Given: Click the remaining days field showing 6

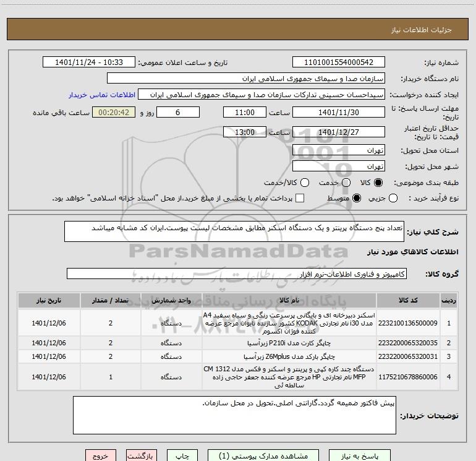Looking at the screenshot, I should [178, 112].
